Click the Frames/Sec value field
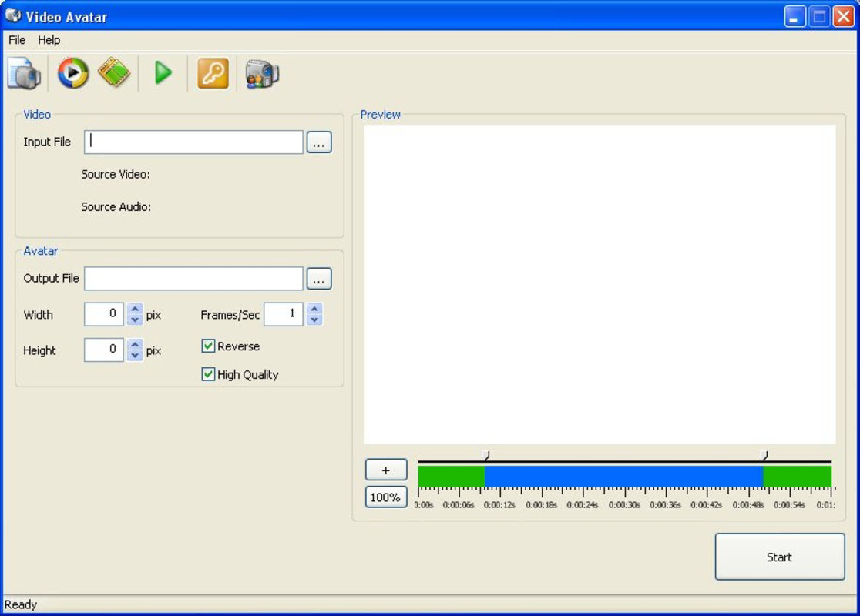 click(x=284, y=314)
